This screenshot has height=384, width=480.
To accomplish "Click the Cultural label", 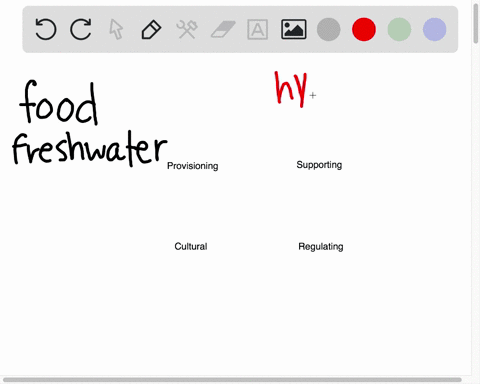I will tap(191, 246).
